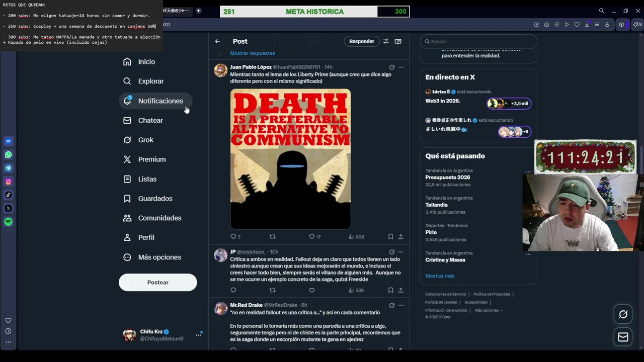Click Mostrar respuestas link
The image size is (644, 362).
point(253,53)
